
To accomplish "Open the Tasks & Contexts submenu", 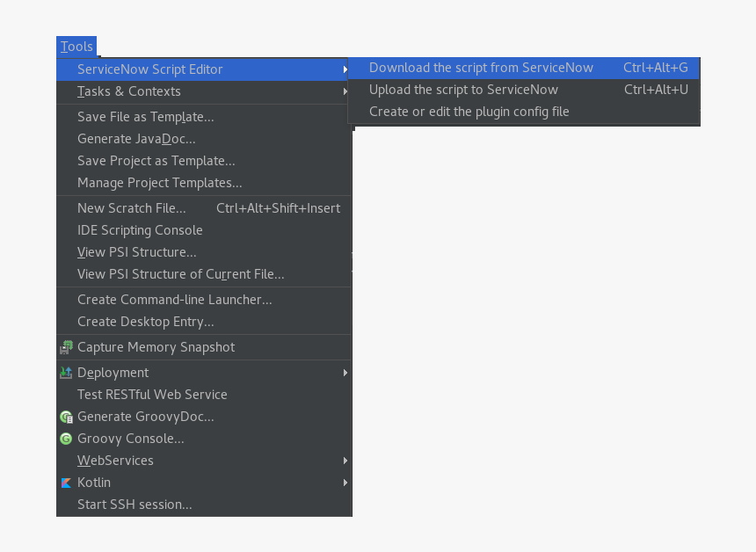I will point(204,91).
